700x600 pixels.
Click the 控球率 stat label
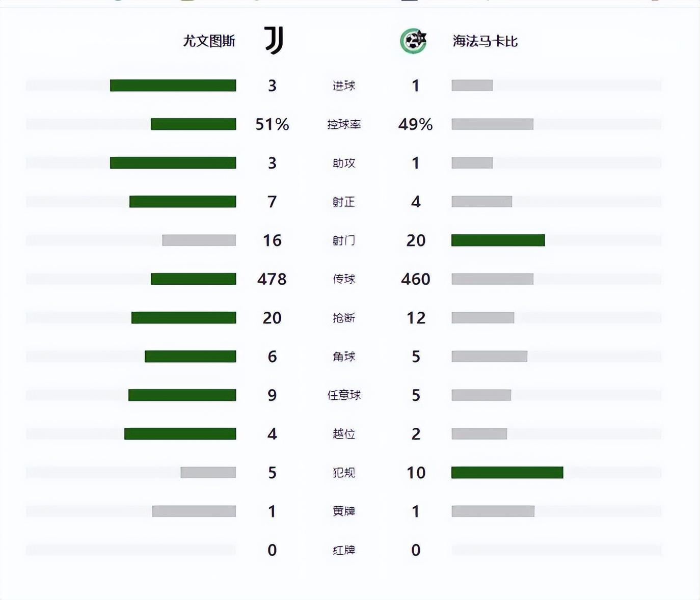[x=344, y=124]
